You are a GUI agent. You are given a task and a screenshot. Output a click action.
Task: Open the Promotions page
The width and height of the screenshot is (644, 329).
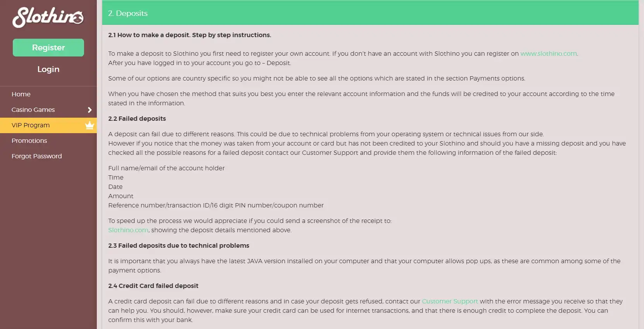[x=29, y=141]
